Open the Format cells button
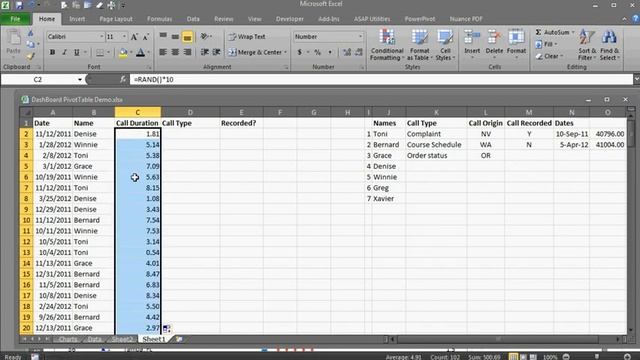 pos(516,44)
